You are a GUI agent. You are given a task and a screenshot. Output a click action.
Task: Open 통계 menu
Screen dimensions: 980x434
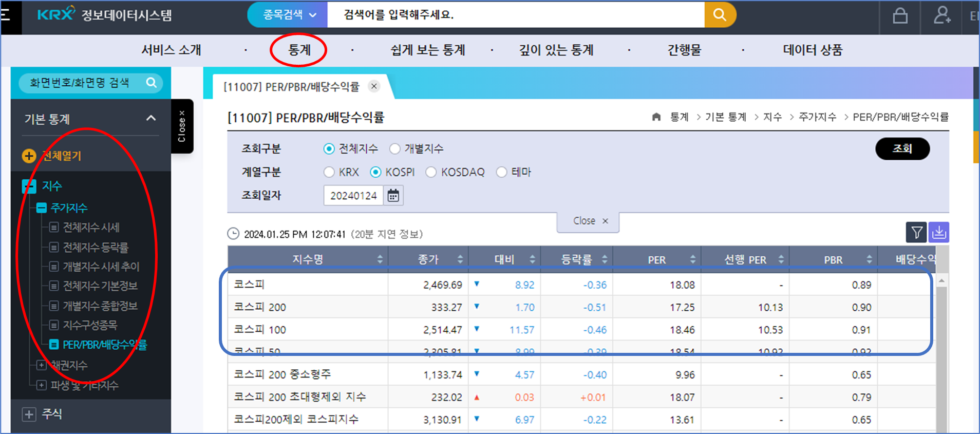click(x=299, y=50)
